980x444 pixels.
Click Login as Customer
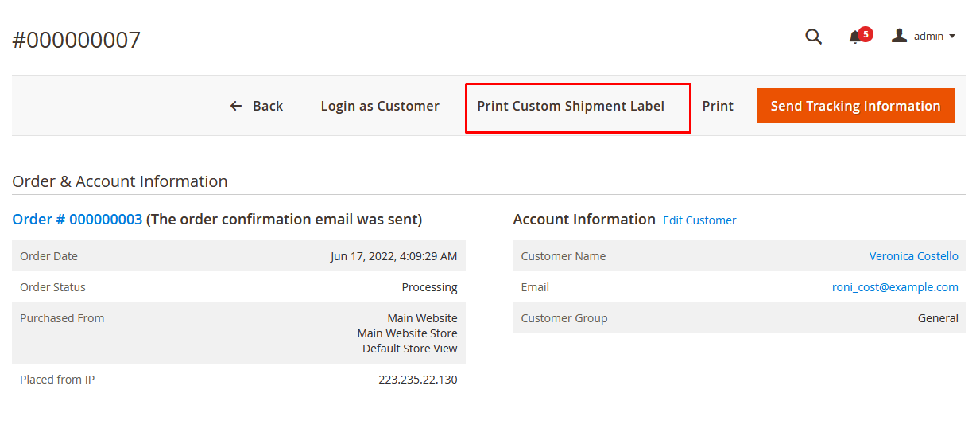[380, 106]
